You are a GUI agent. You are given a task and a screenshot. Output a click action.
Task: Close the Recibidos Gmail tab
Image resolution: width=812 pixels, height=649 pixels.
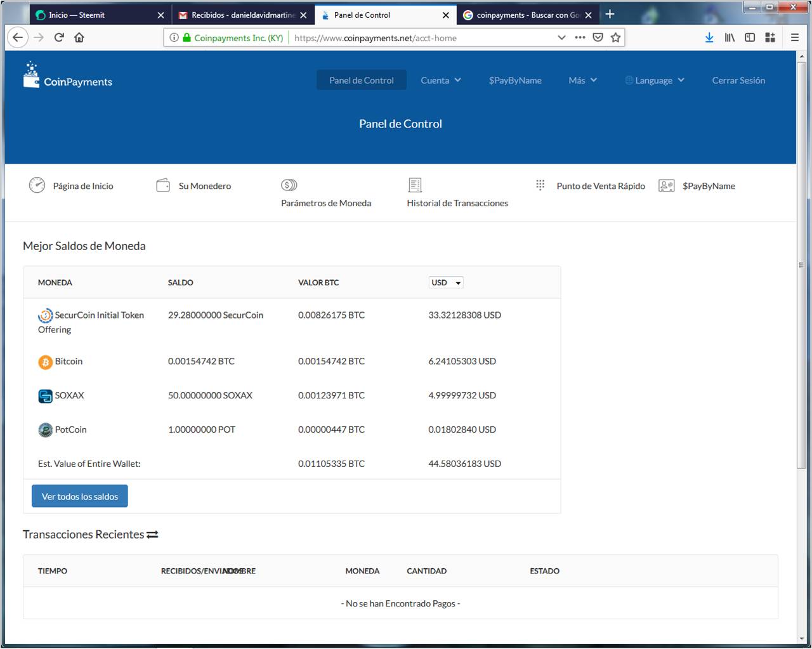click(303, 15)
